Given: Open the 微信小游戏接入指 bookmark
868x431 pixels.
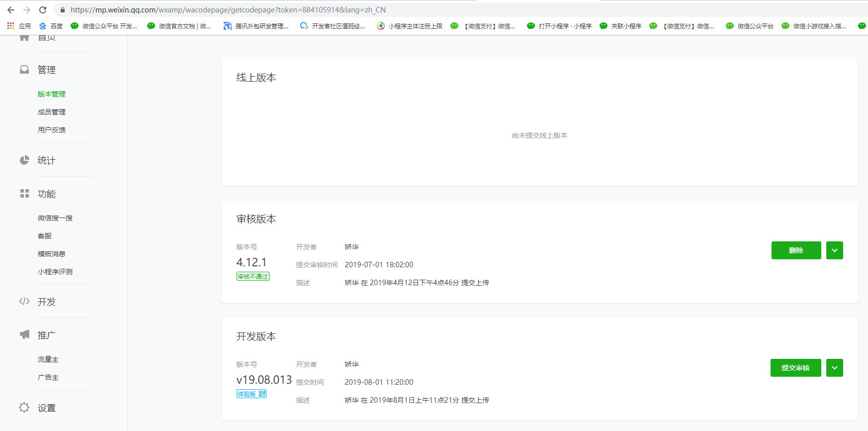Looking at the screenshot, I should (814, 26).
